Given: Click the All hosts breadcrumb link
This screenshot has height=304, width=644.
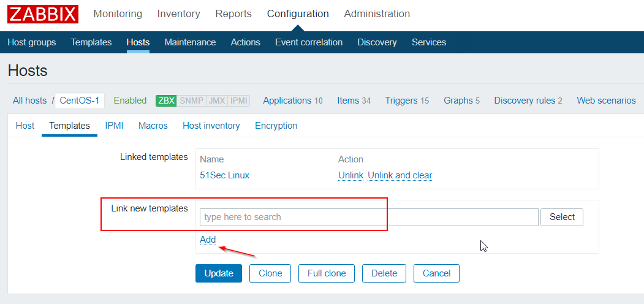Looking at the screenshot, I should [x=29, y=101].
